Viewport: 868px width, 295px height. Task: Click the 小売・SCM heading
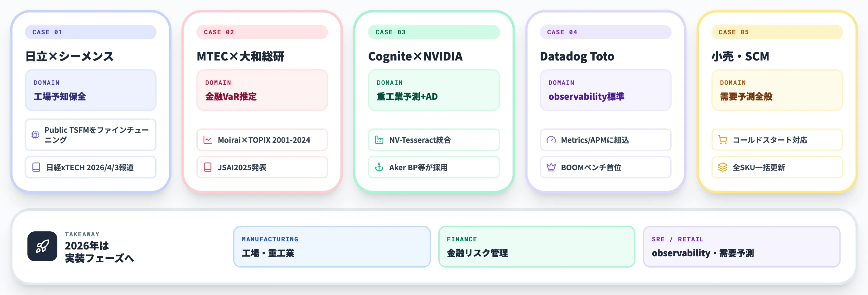(x=740, y=56)
